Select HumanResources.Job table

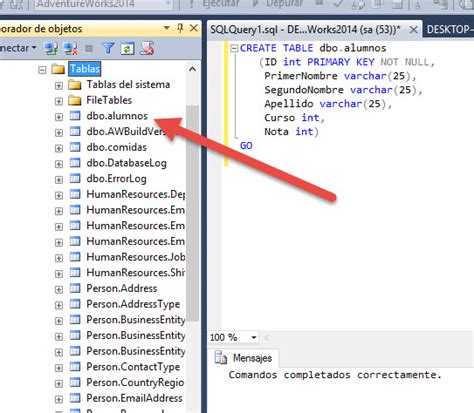click(x=136, y=257)
